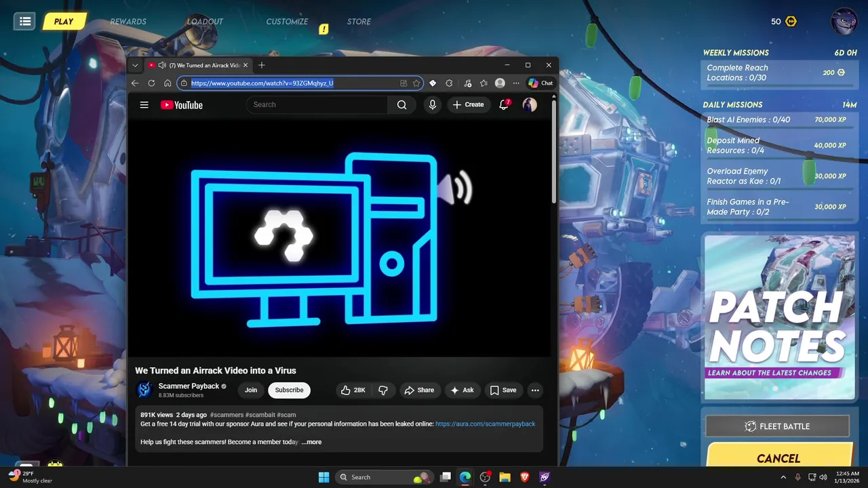
Task: Open the LOADOUT tab
Action: coord(205,22)
